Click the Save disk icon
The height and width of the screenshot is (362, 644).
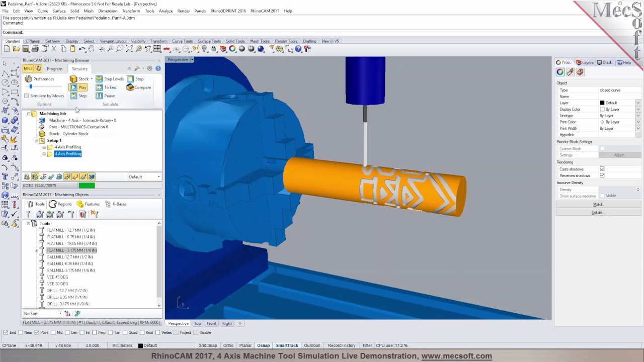point(26,49)
